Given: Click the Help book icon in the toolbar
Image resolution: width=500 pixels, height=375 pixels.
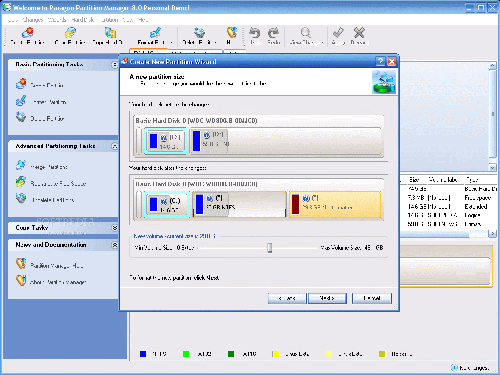Looking at the screenshot, I should 232,33.
